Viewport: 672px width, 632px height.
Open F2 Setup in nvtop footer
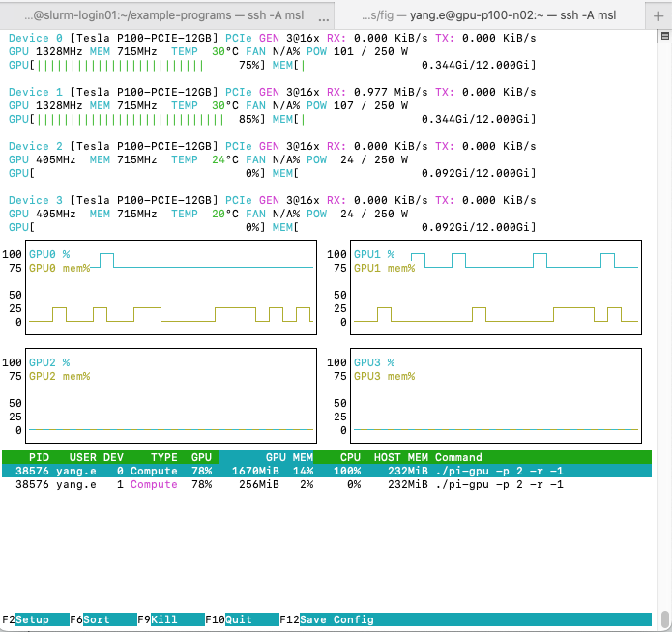36,619
